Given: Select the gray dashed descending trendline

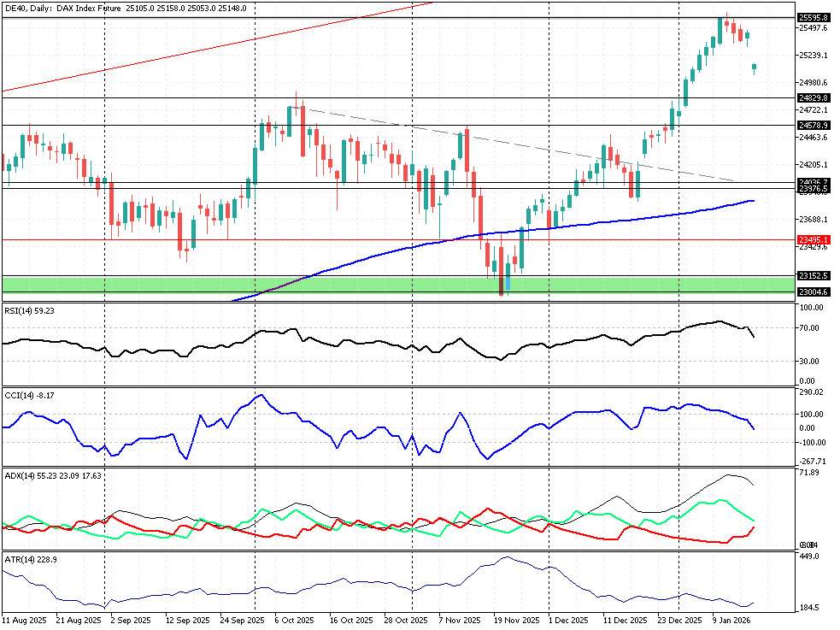Looking at the screenshot, I should tap(513, 144).
